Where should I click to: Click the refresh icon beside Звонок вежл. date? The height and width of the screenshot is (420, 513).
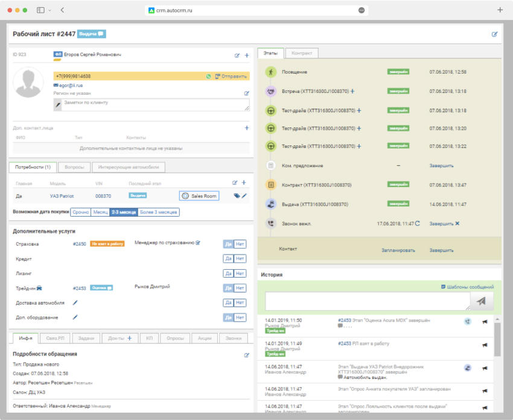pyautogui.click(x=417, y=223)
